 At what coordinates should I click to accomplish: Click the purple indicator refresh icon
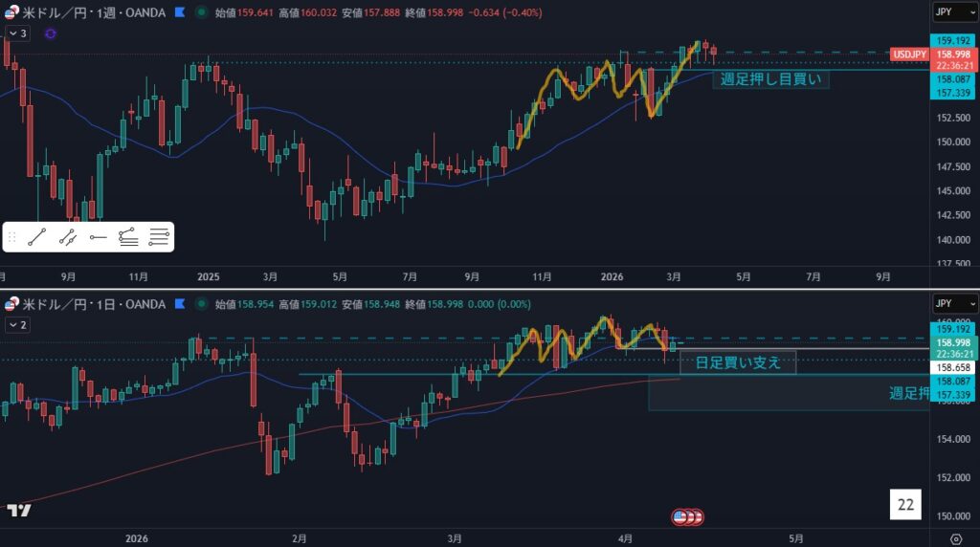pos(50,33)
